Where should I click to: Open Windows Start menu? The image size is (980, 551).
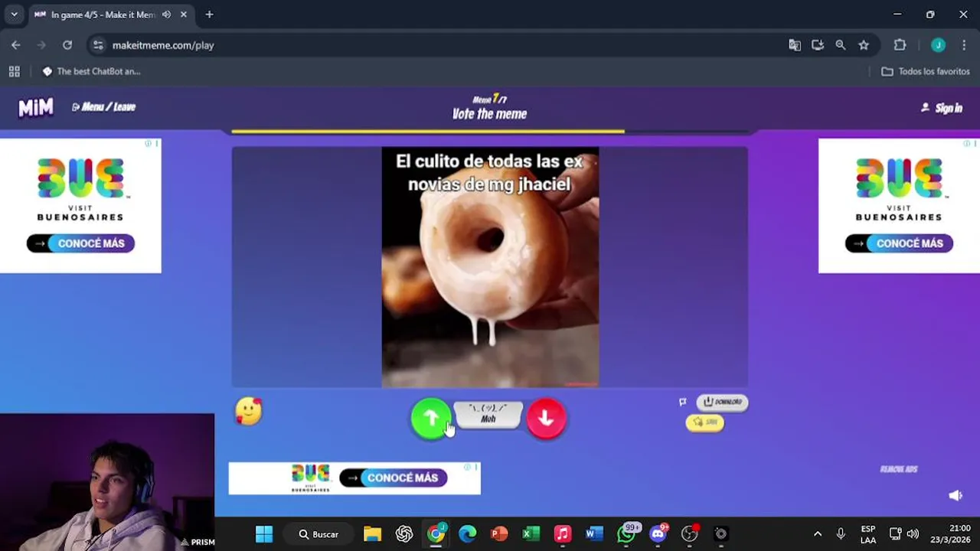click(x=264, y=534)
